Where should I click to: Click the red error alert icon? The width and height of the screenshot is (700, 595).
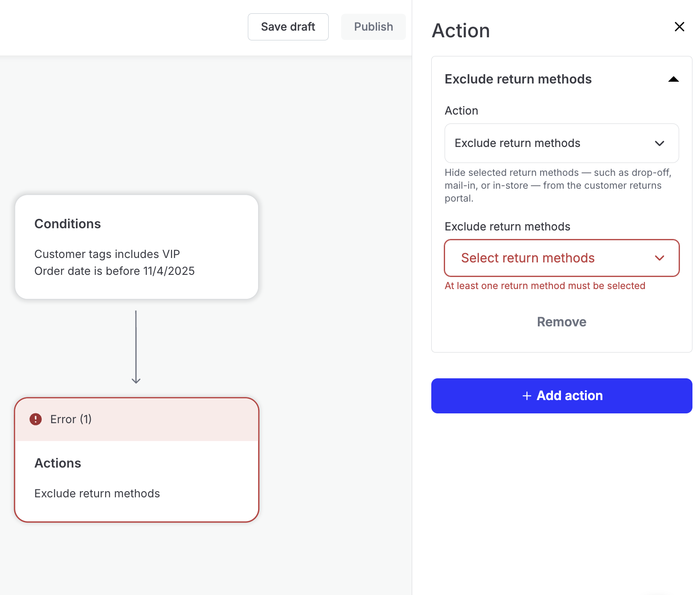(36, 419)
